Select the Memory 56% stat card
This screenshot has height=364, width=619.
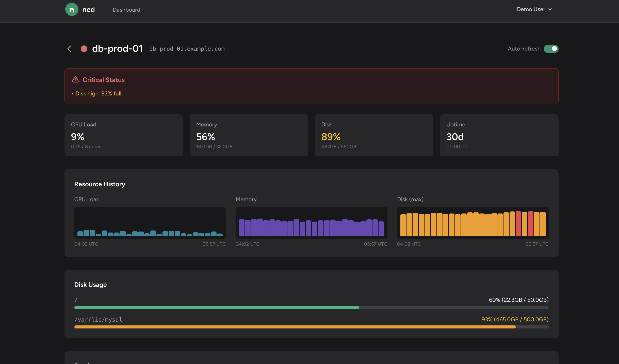click(x=249, y=135)
